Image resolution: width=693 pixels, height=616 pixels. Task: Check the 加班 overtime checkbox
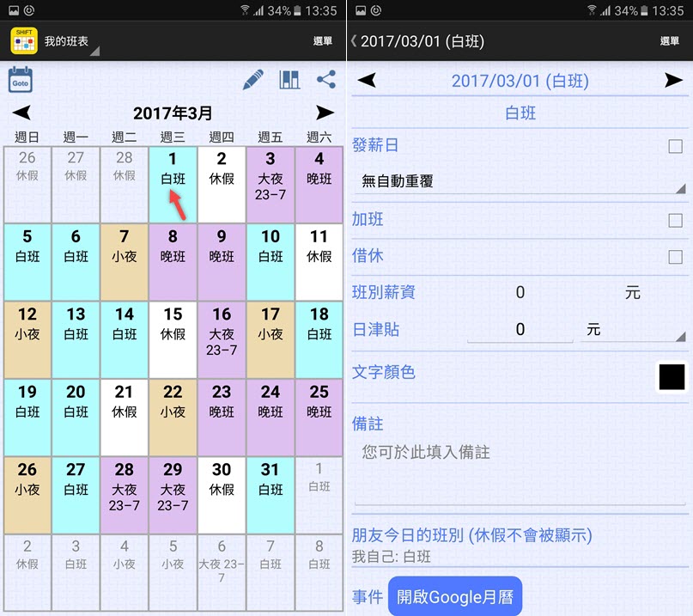pos(675,220)
